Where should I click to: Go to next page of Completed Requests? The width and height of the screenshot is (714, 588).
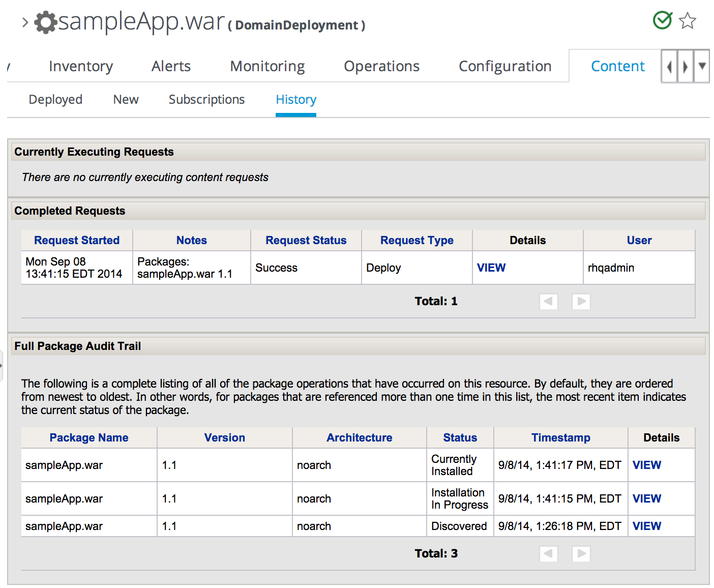[x=581, y=301]
